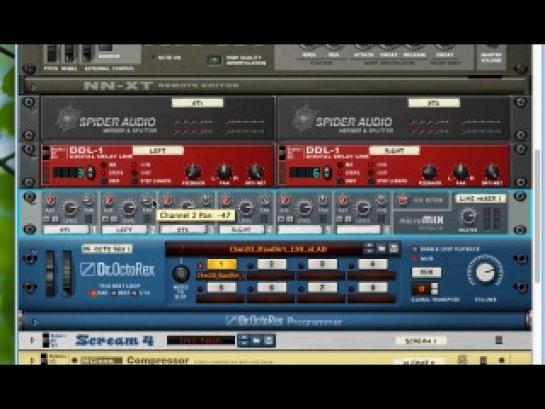This screenshot has height=409, width=545.
Task: Click Line Mixer channel 1 Aux knob
Action: pyautogui.click(x=50, y=201)
